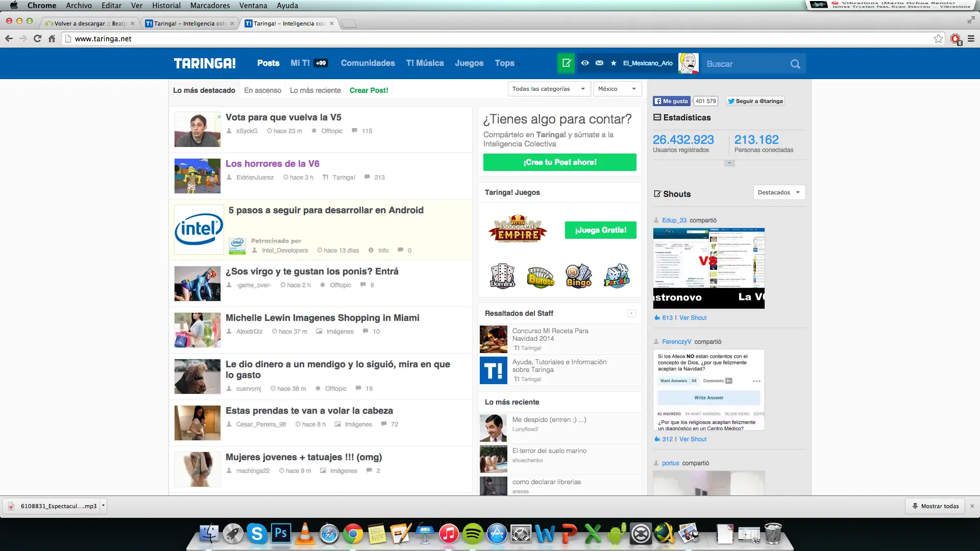This screenshot has height=551, width=980.
Task: Open iTunes from the dock
Action: tap(449, 534)
